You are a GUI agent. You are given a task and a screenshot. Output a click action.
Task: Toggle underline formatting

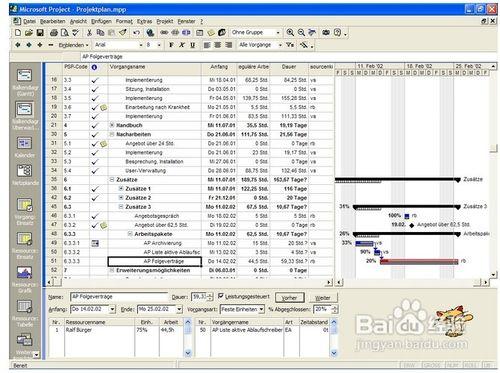(193, 45)
